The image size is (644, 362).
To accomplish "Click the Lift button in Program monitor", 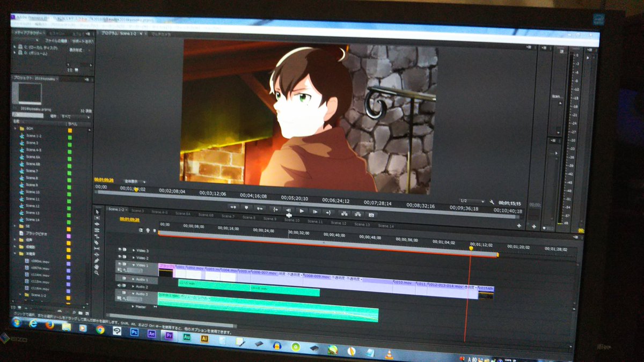I will pos(344,213).
